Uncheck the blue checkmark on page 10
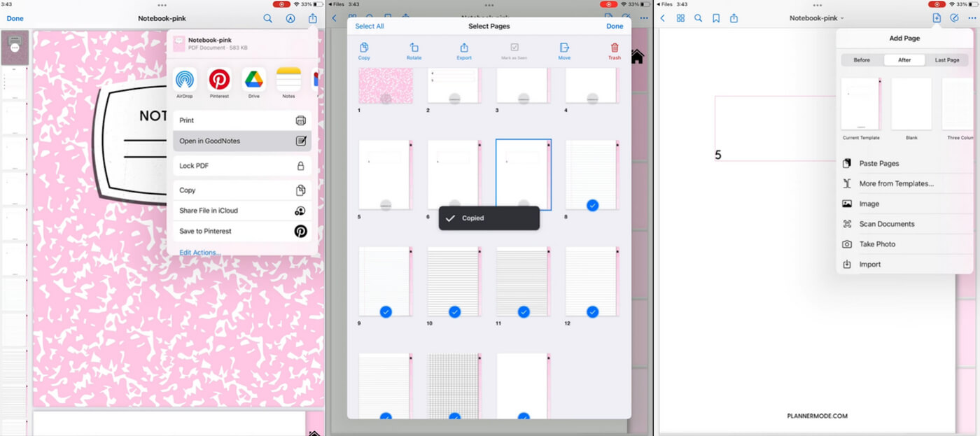 point(454,313)
